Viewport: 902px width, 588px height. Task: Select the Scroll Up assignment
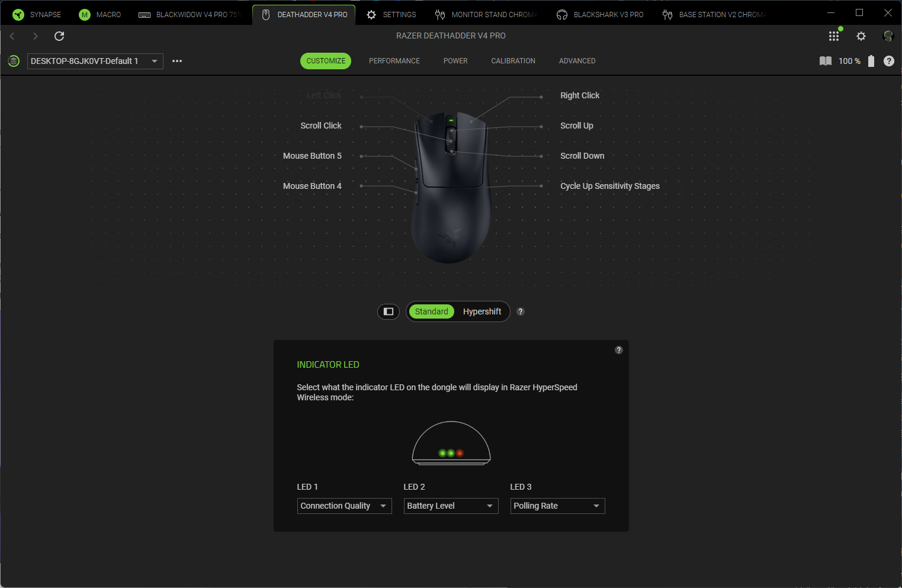[x=577, y=126]
